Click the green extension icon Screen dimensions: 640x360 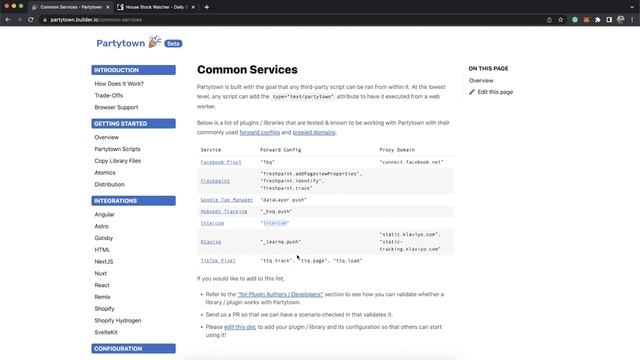[575, 20]
